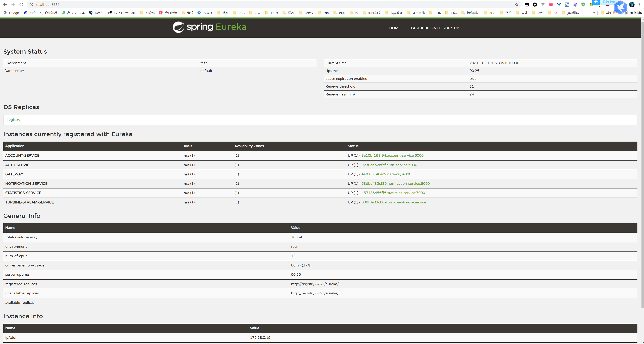Select the 183mb total-avail-memory value
The image size is (644, 344).
pyautogui.click(x=297, y=237)
